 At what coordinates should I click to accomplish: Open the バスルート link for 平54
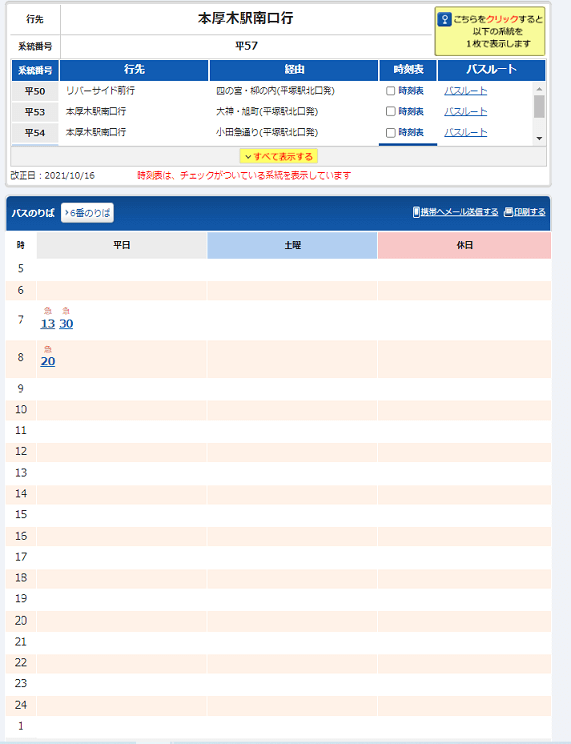click(466, 132)
